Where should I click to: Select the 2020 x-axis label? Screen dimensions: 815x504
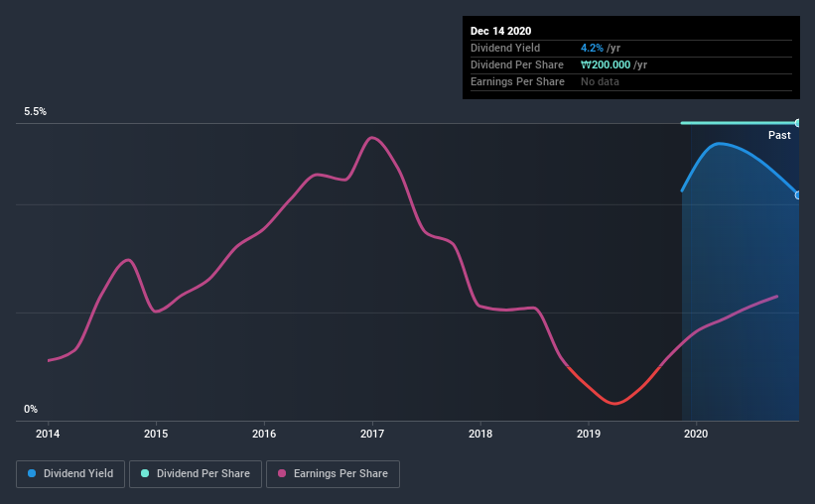click(696, 434)
